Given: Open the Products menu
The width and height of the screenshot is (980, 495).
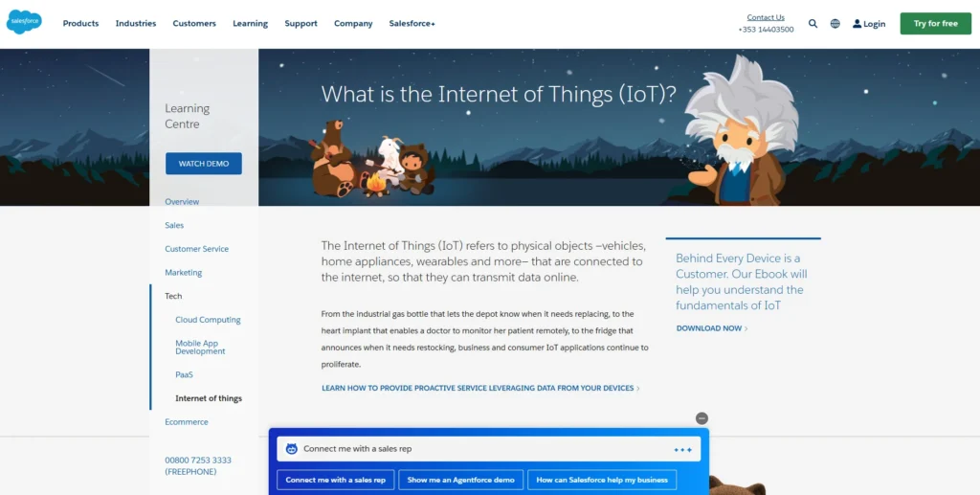Looking at the screenshot, I should [x=80, y=24].
